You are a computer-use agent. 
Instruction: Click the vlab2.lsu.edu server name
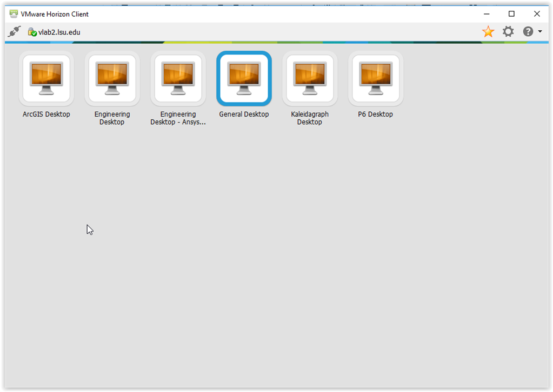[x=59, y=32]
